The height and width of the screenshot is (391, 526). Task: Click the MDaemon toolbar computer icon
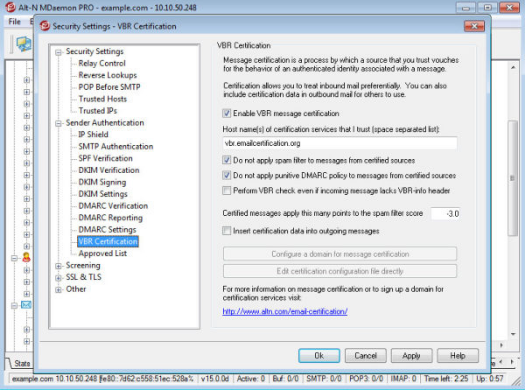[x=23, y=44]
